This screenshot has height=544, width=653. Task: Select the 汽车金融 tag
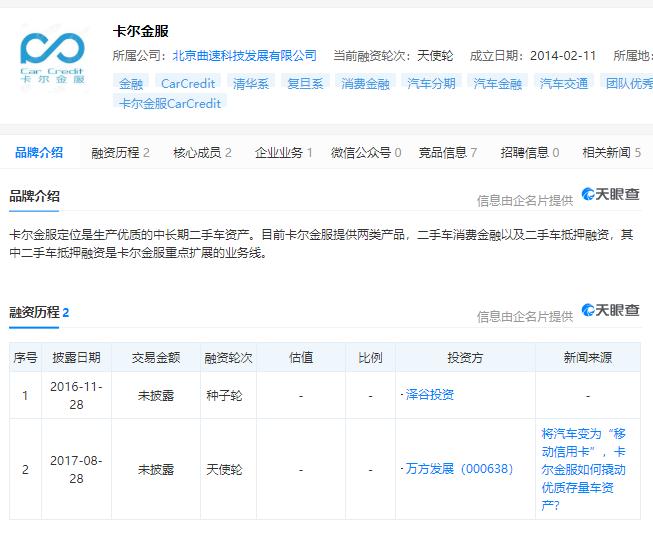point(498,83)
